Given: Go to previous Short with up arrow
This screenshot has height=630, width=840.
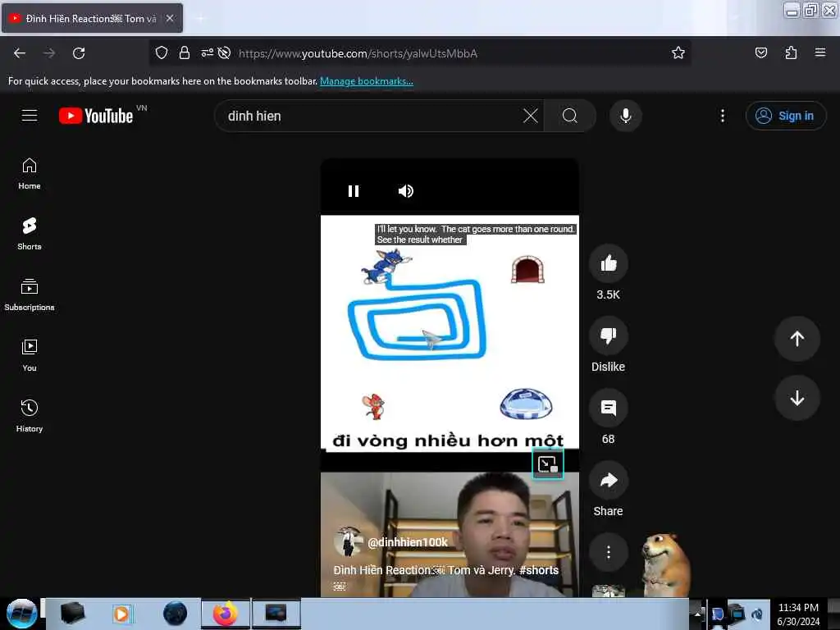Looking at the screenshot, I should [x=797, y=339].
